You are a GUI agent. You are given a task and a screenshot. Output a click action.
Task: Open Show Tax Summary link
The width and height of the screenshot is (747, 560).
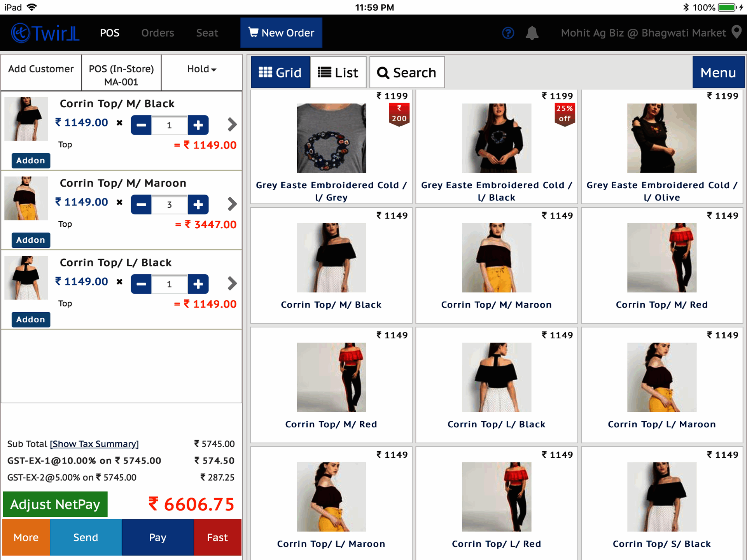[x=94, y=444]
